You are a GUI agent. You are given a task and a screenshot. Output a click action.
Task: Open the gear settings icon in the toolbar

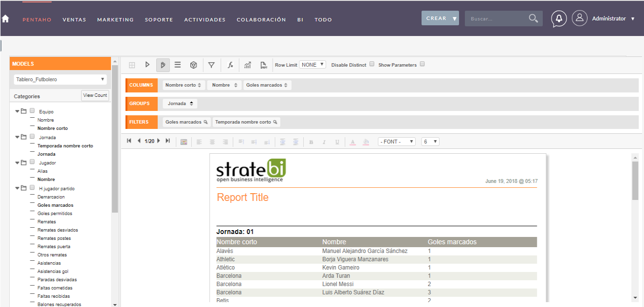(193, 65)
